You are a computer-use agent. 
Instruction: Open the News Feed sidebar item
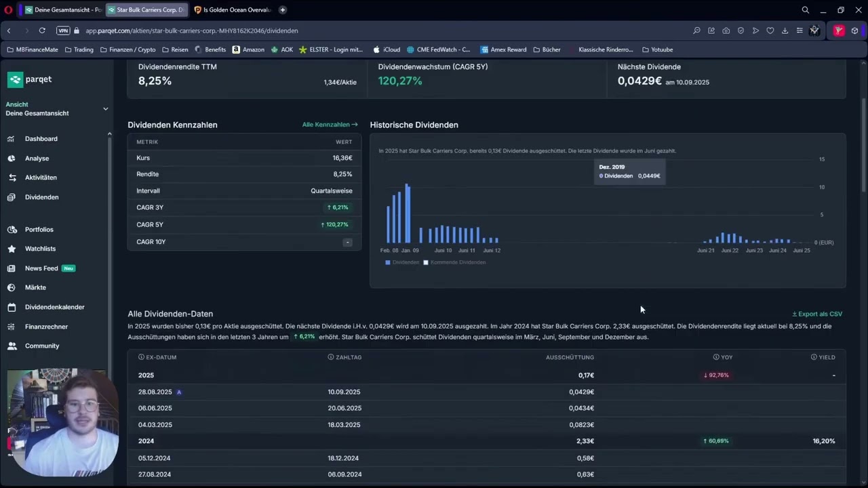pos(41,268)
